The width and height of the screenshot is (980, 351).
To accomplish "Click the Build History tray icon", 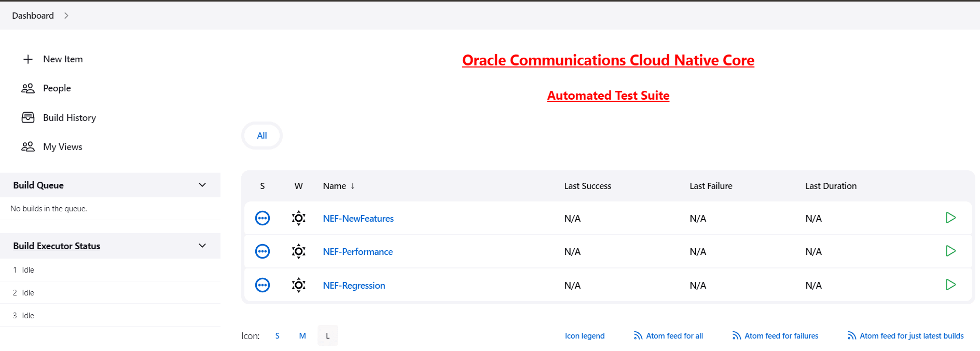I will (x=28, y=118).
